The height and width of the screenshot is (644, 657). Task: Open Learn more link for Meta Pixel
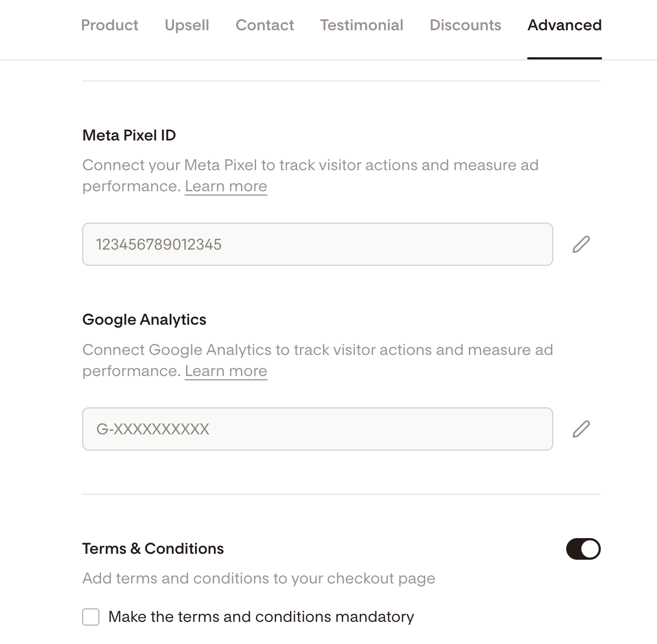tap(226, 186)
